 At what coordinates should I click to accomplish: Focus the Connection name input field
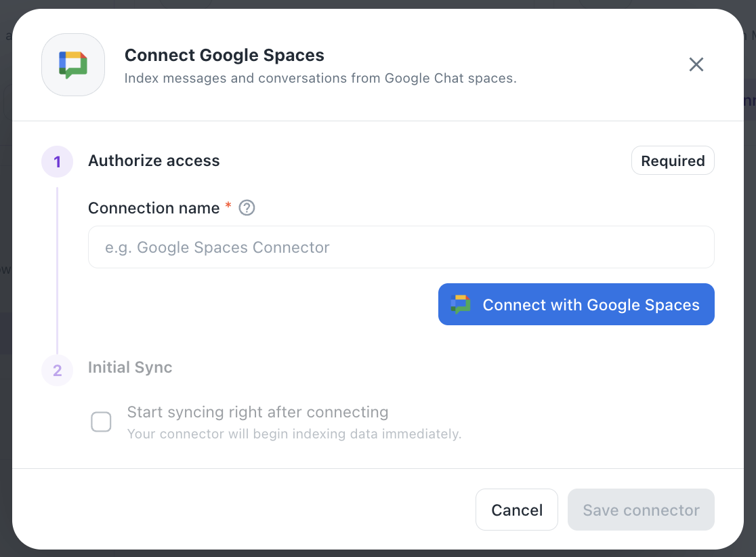coord(400,247)
